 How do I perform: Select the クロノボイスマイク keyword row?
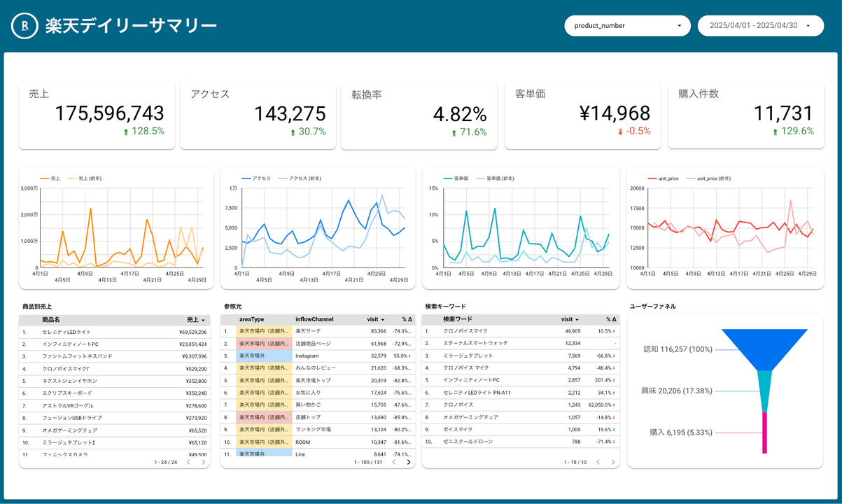(465, 331)
